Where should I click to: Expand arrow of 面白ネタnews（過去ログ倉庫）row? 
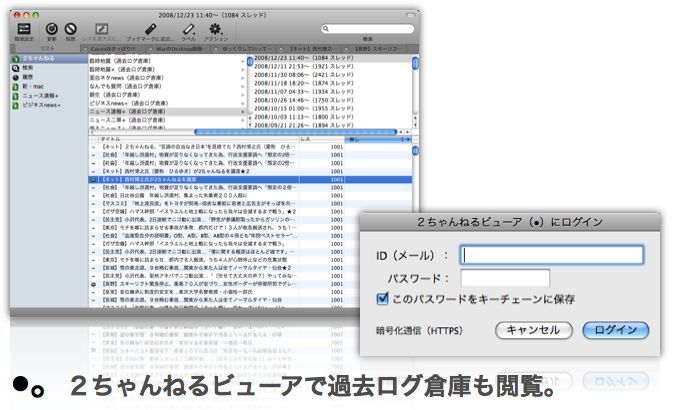[243, 78]
